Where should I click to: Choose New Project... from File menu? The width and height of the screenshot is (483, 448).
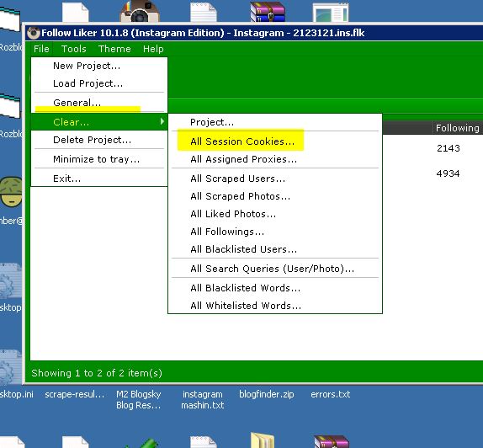(x=99, y=66)
